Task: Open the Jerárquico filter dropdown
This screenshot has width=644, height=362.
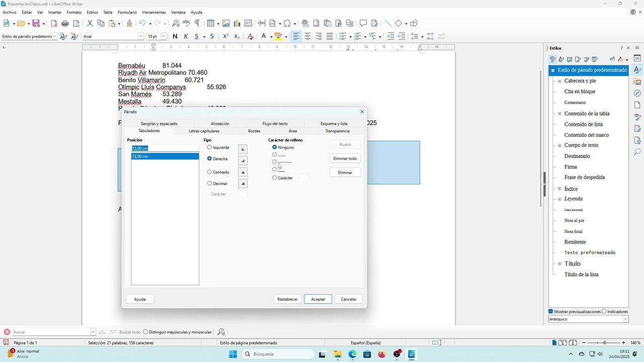Action: tap(625, 319)
